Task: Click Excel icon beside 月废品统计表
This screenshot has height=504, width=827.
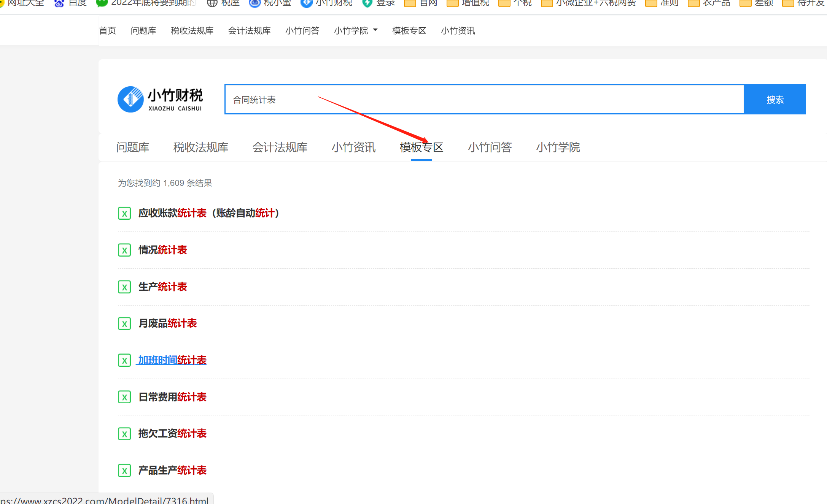Action: (x=124, y=324)
